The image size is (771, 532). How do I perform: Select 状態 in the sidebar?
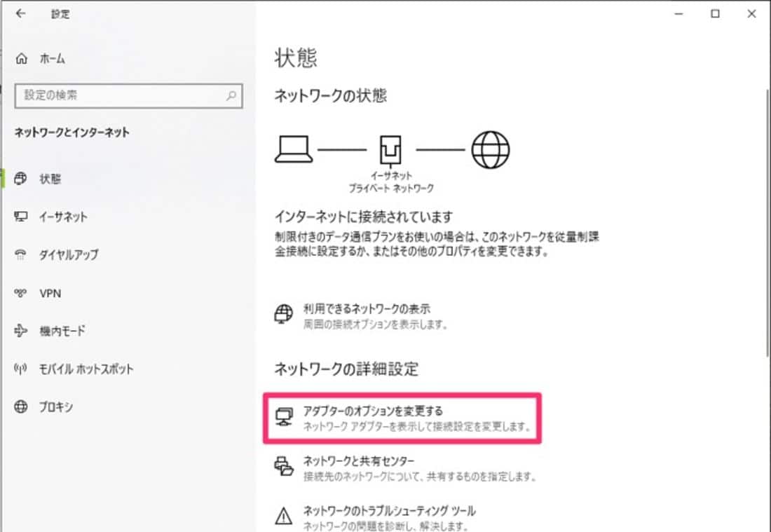click(x=50, y=179)
